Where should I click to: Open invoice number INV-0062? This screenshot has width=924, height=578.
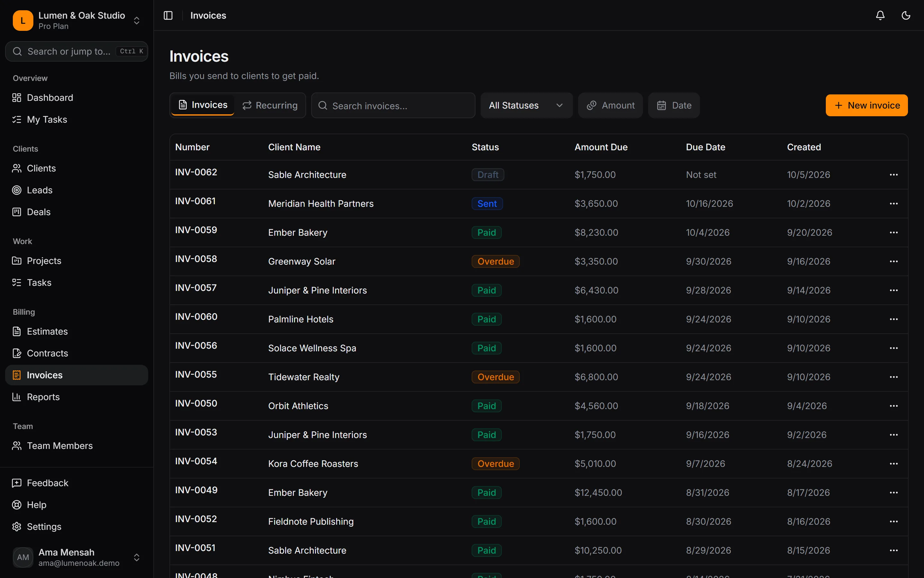(x=196, y=172)
